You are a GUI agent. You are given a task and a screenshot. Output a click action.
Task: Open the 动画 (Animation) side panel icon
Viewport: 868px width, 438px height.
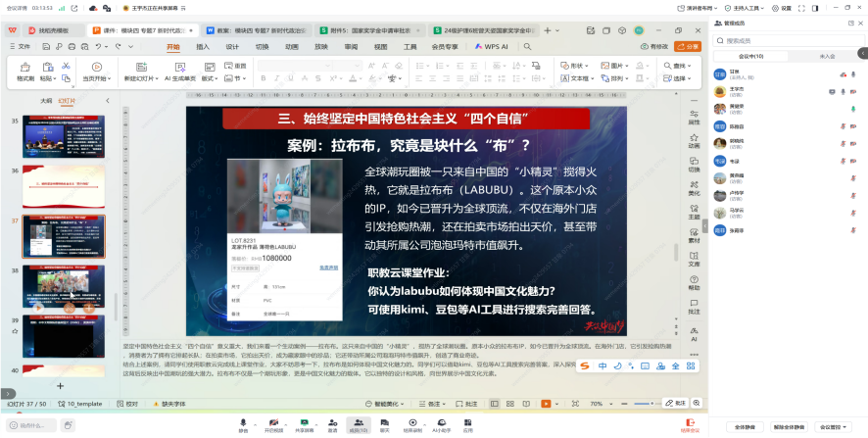coord(694,141)
